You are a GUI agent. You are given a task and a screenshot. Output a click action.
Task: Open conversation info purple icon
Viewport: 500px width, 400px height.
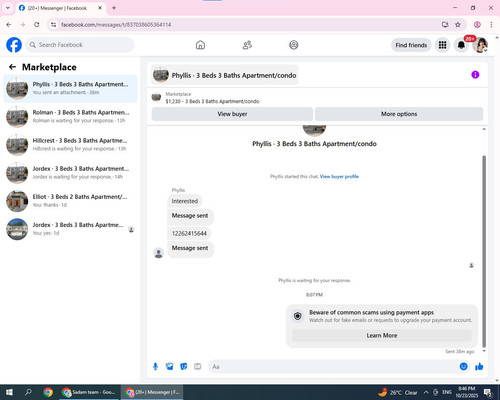click(x=475, y=75)
